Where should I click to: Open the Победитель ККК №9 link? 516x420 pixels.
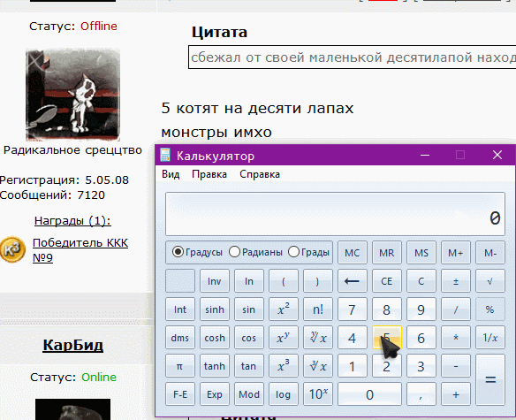click(x=80, y=250)
